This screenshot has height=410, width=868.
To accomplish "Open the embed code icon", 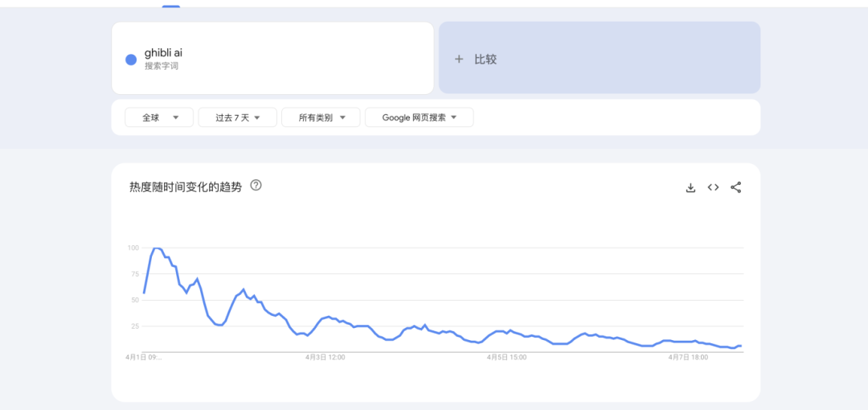I will (713, 187).
